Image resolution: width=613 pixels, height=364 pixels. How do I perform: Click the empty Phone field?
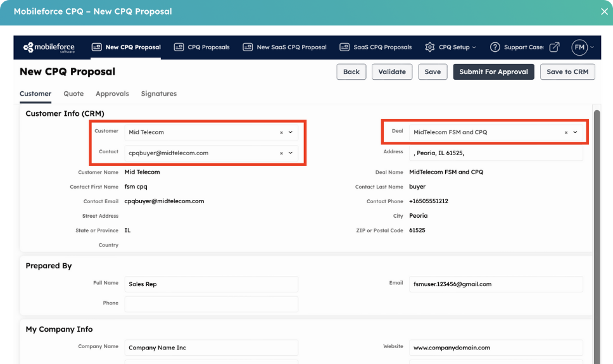211,304
